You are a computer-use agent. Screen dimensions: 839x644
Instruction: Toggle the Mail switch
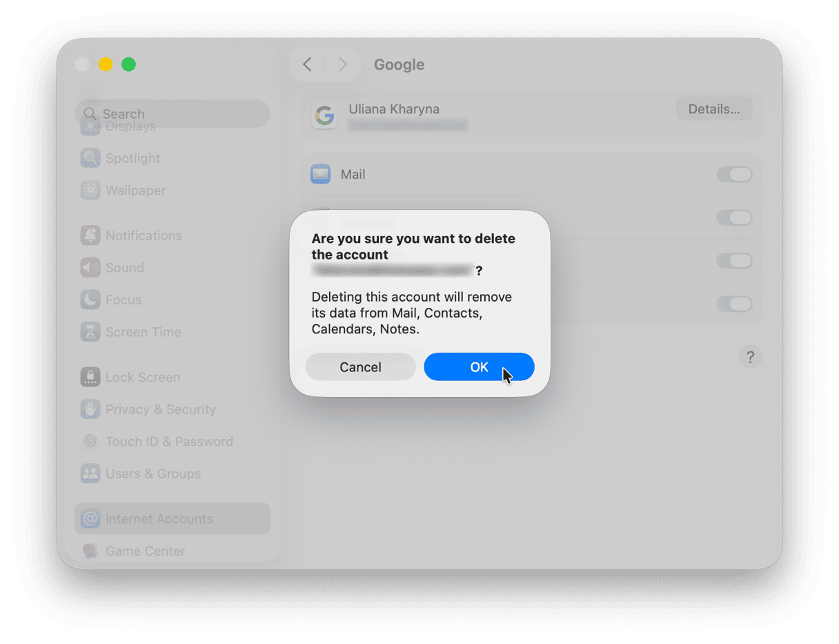pos(733,175)
